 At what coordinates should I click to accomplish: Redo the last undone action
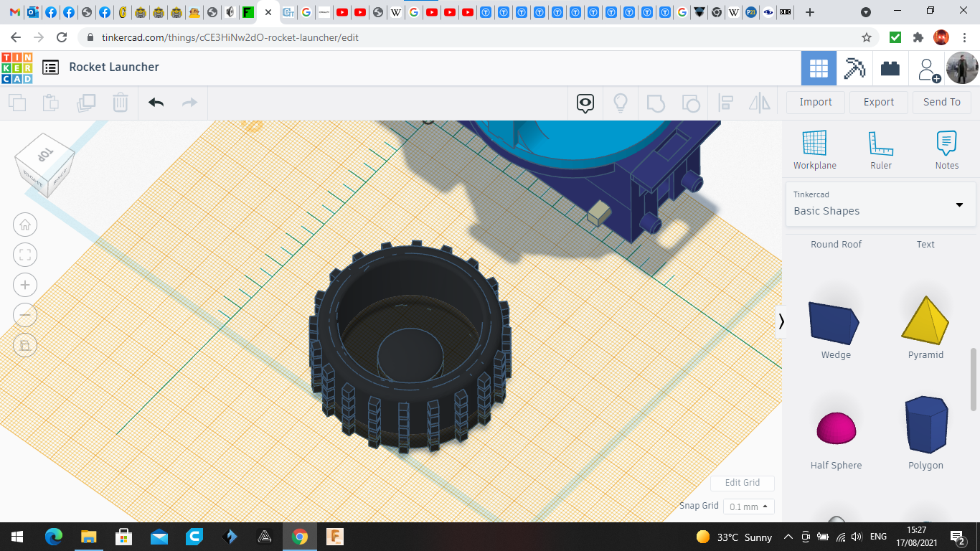pos(189,103)
